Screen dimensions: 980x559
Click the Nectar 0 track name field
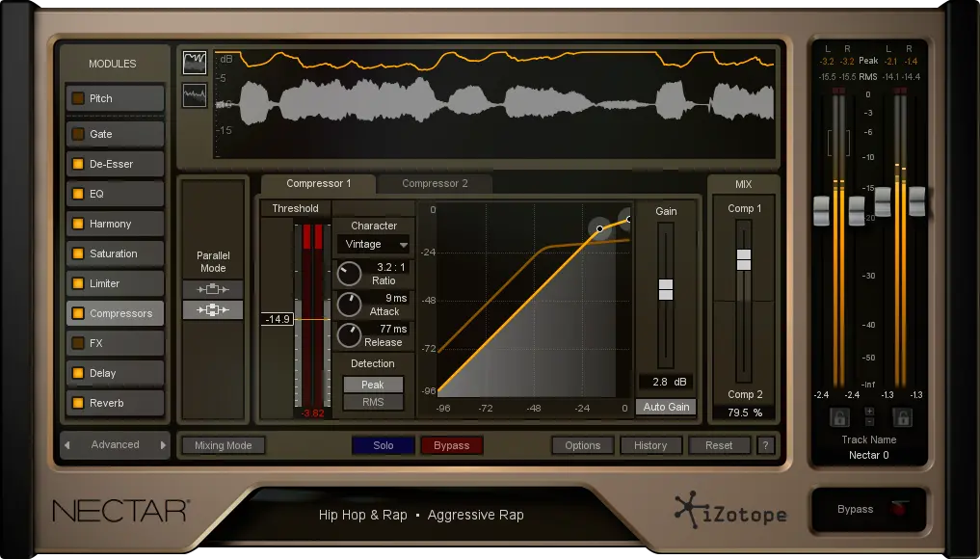click(869, 455)
